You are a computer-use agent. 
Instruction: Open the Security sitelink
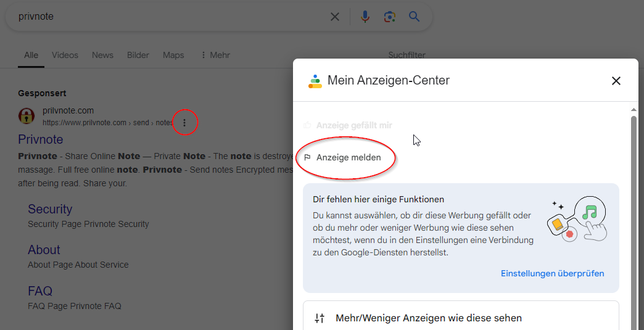point(50,209)
